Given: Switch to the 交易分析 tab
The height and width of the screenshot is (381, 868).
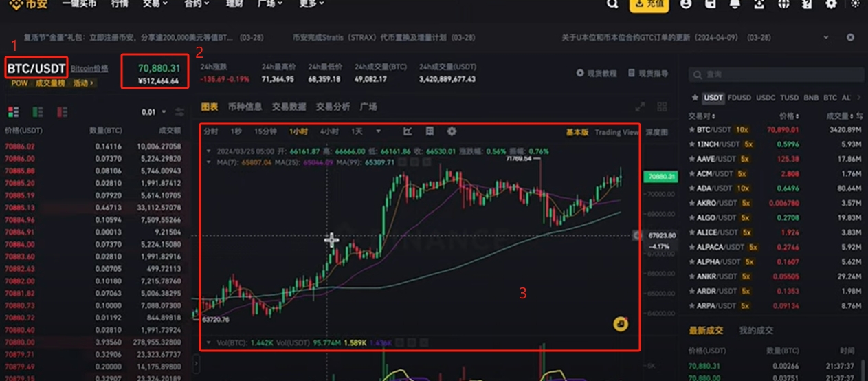Looking at the screenshot, I should coord(333,107).
